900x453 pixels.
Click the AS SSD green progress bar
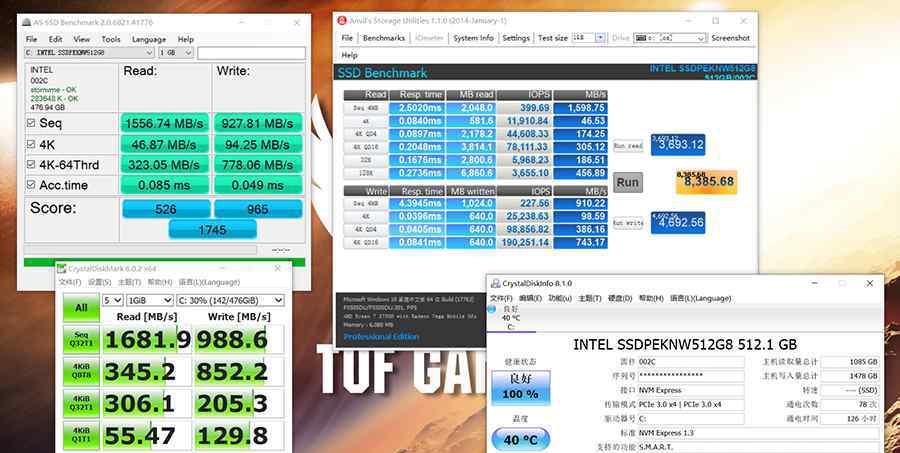(164, 262)
